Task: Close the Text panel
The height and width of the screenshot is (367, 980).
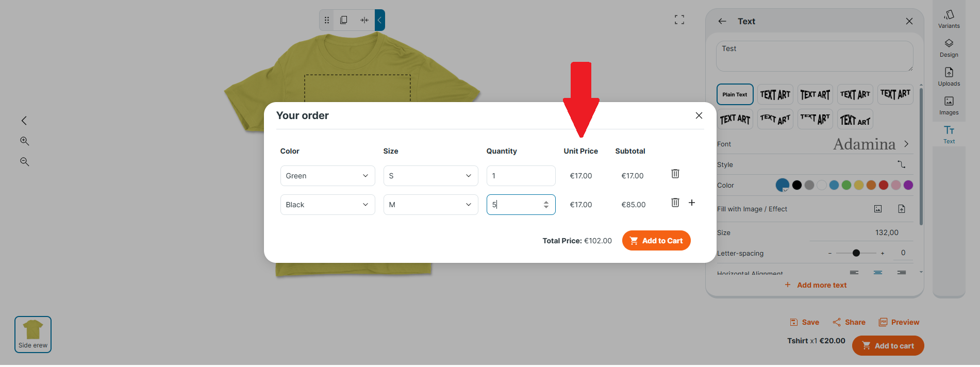Action: tap(909, 21)
